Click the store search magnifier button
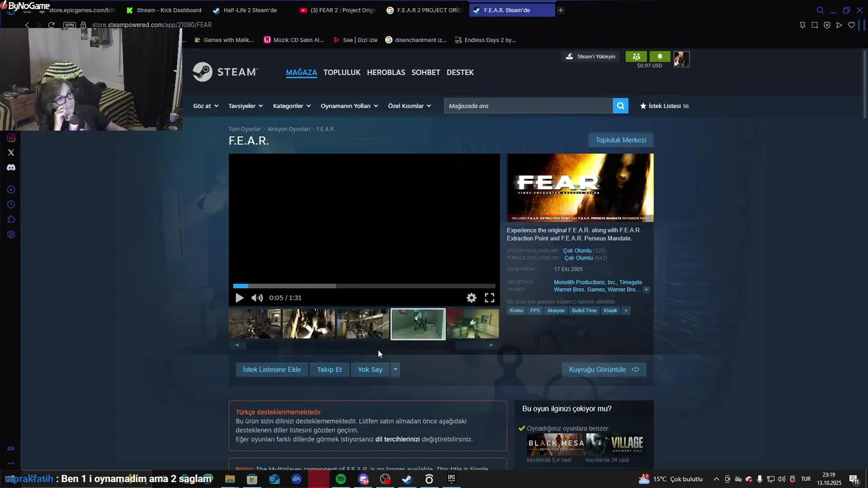Viewport: 868px width, 488px height. click(620, 106)
